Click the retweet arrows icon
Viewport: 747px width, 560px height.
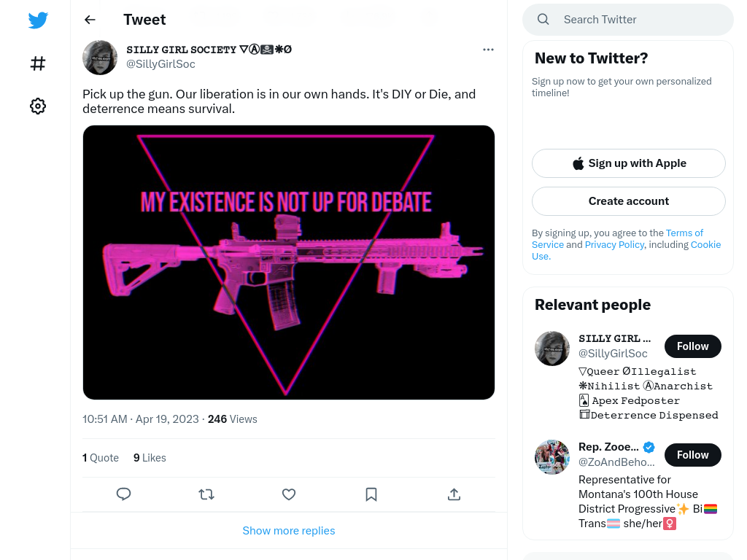click(206, 494)
